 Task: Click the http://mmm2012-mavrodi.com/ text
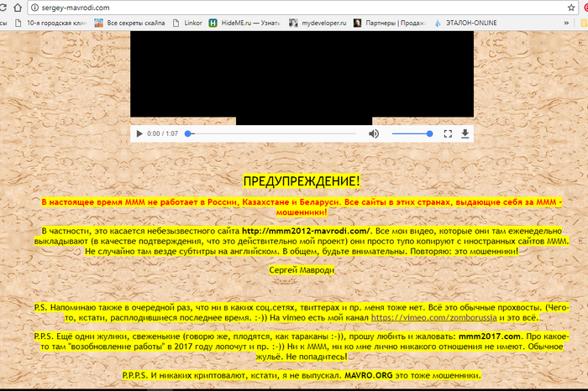click(307, 229)
